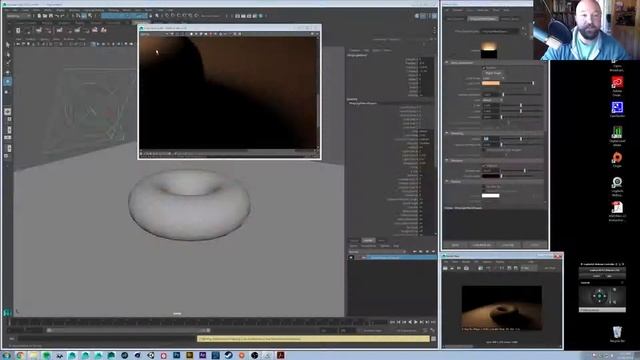640x360 pixels.
Task: Click the snapshot camera icon in Render View
Action: (466, 268)
